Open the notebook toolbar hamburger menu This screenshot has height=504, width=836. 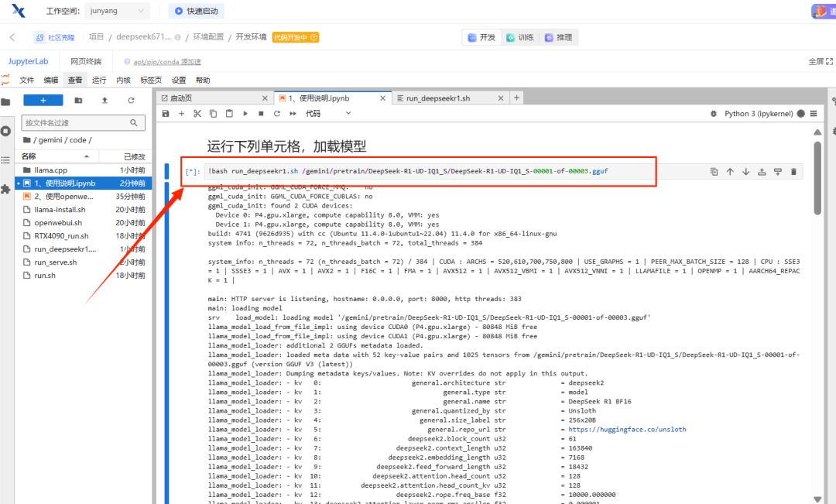[814, 114]
